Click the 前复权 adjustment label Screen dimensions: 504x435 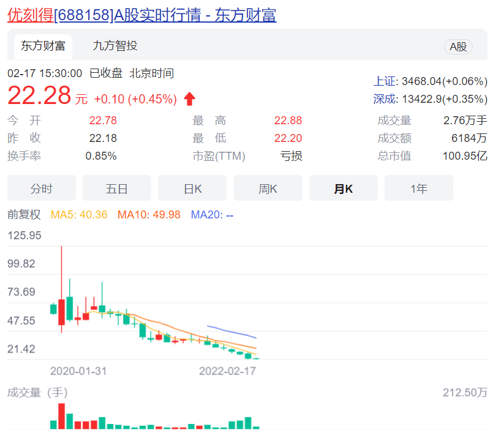(24, 215)
